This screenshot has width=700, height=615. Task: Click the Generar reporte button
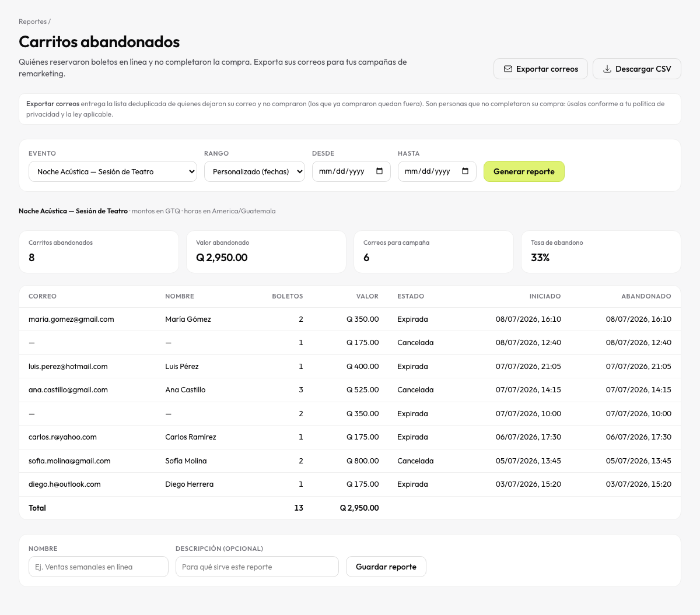524,171
